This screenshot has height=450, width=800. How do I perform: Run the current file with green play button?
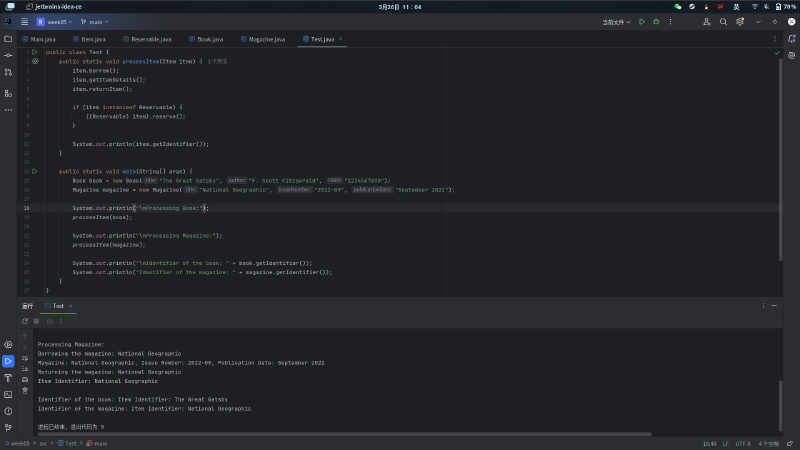tap(642, 22)
